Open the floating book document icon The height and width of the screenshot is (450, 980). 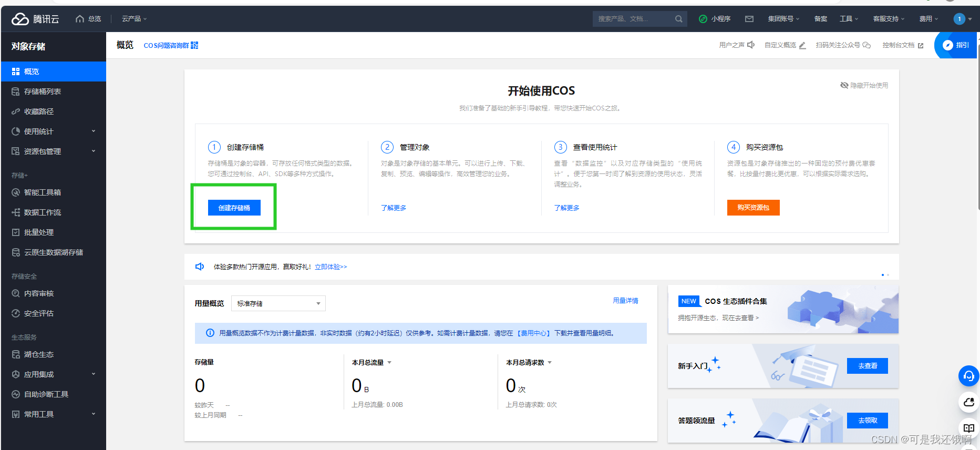point(969,428)
